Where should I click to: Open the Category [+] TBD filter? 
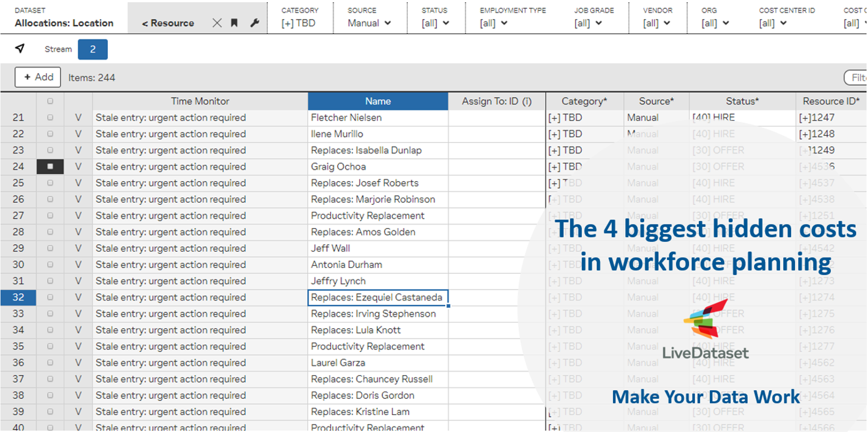(298, 23)
